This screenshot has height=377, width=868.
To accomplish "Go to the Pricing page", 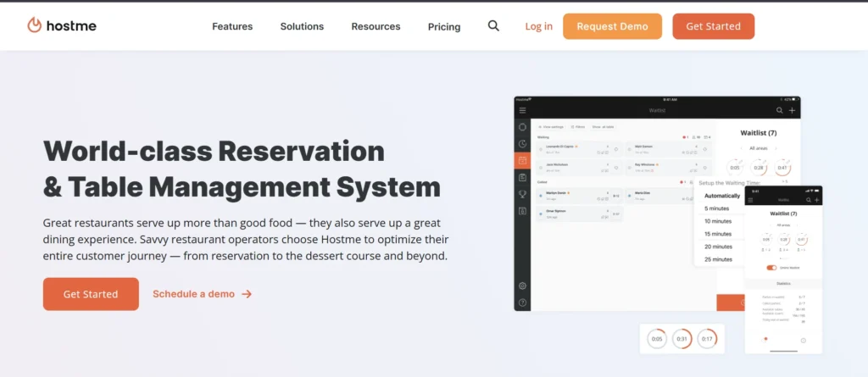I will (x=444, y=26).
